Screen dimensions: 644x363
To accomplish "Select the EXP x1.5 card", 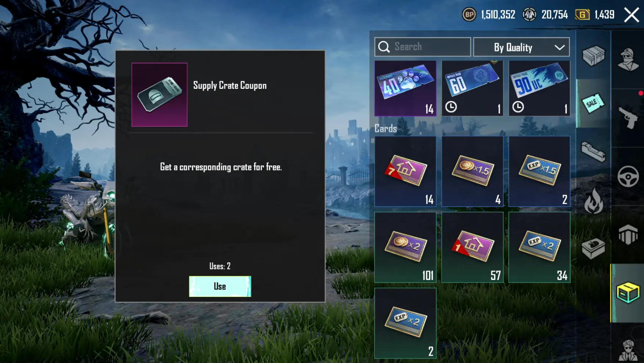I will 539,171.
